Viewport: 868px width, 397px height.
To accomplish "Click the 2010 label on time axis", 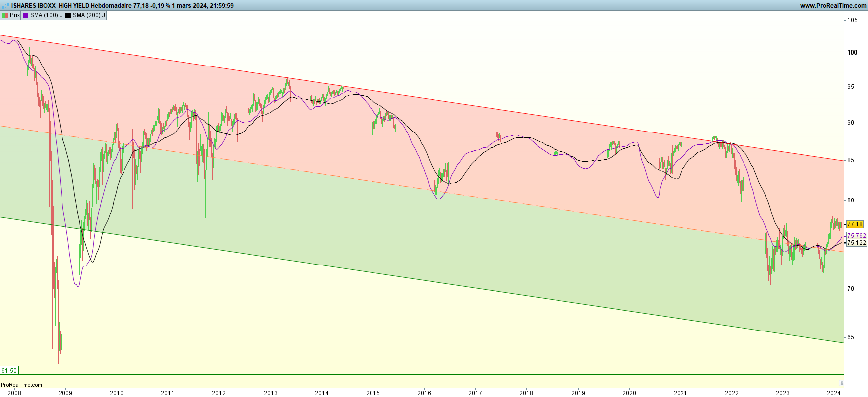I will (x=117, y=393).
